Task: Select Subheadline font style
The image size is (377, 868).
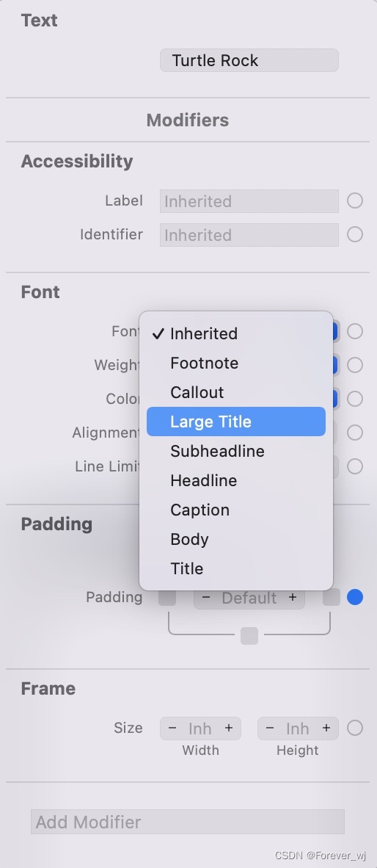Action: (236, 451)
